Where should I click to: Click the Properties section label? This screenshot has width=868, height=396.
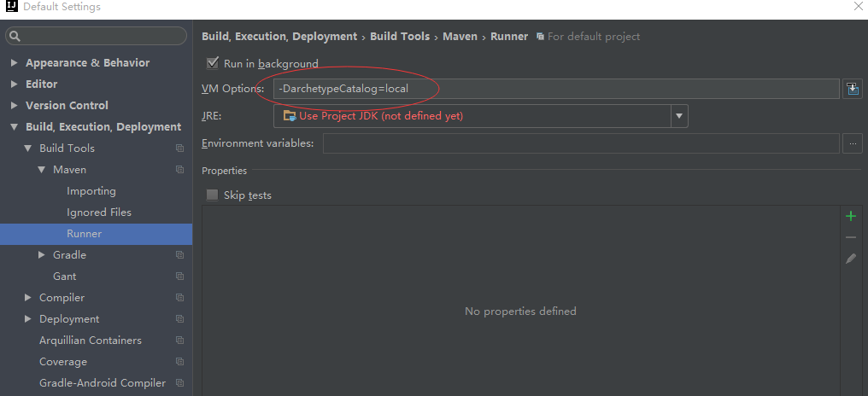[x=224, y=171]
